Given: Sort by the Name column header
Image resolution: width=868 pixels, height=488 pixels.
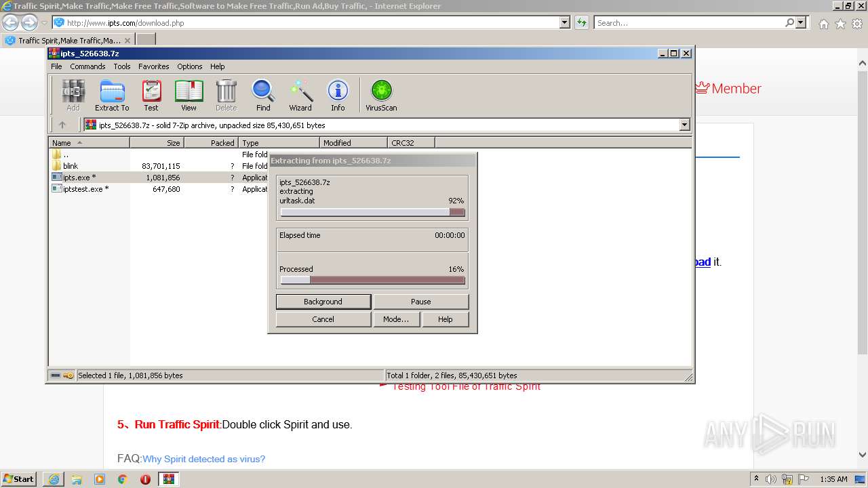Looking at the screenshot, I should pos(89,143).
